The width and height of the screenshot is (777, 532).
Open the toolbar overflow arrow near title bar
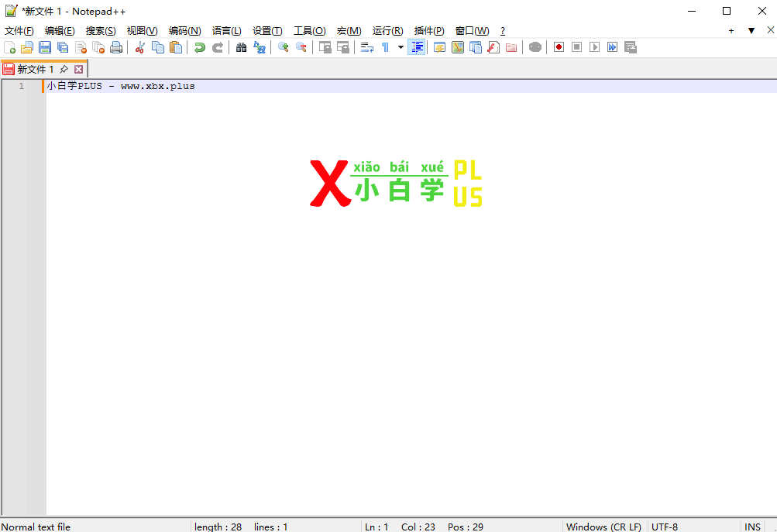pos(751,29)
